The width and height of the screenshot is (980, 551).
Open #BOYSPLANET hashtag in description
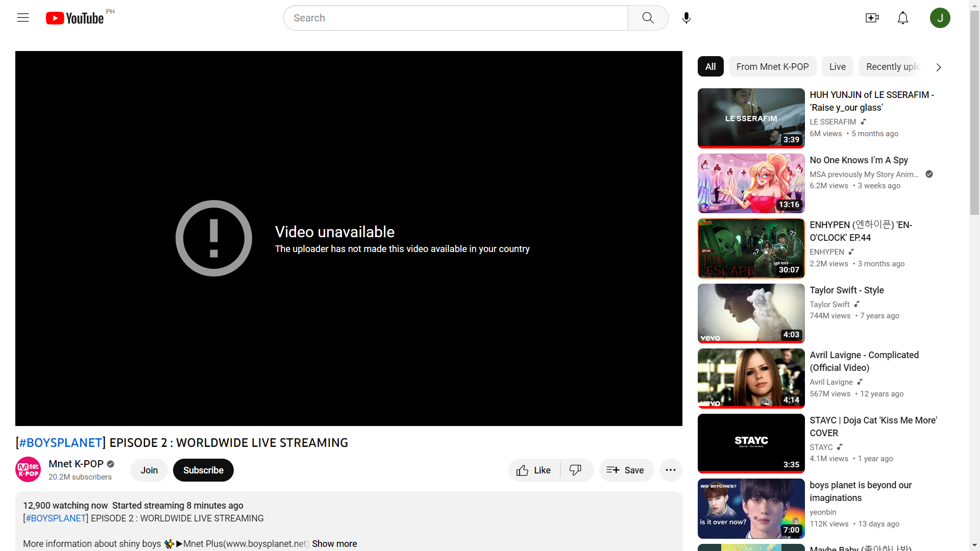pos(56,518)
